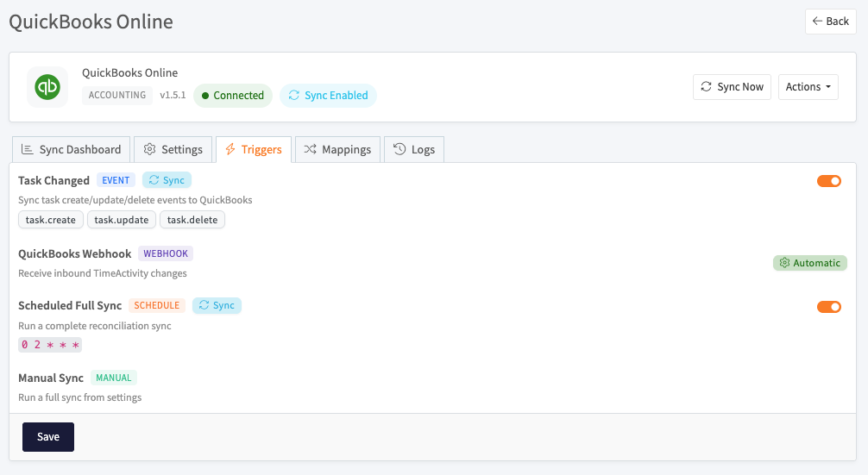Click the Automatic webhook badge
The height and width of the screenshot is (475, 868).
pos(810,263)
